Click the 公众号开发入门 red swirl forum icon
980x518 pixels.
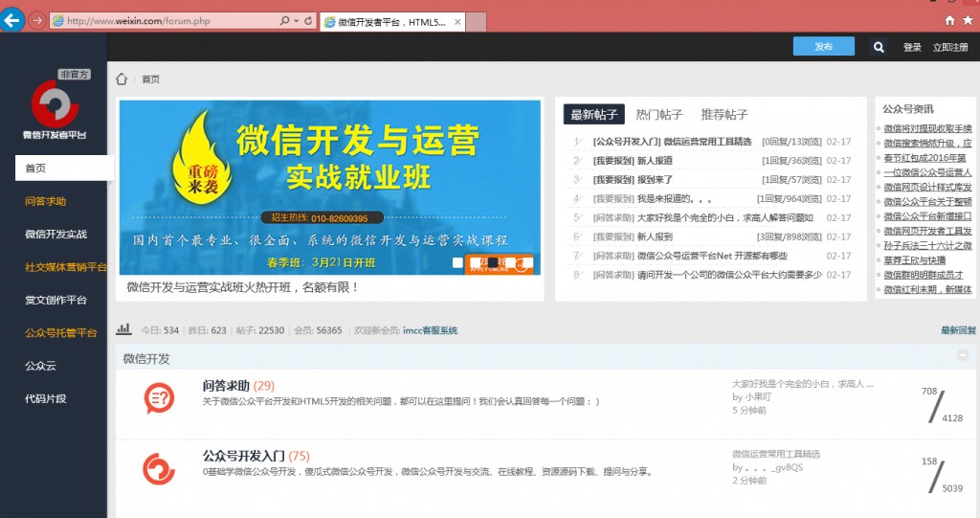[x=159, y=468]
